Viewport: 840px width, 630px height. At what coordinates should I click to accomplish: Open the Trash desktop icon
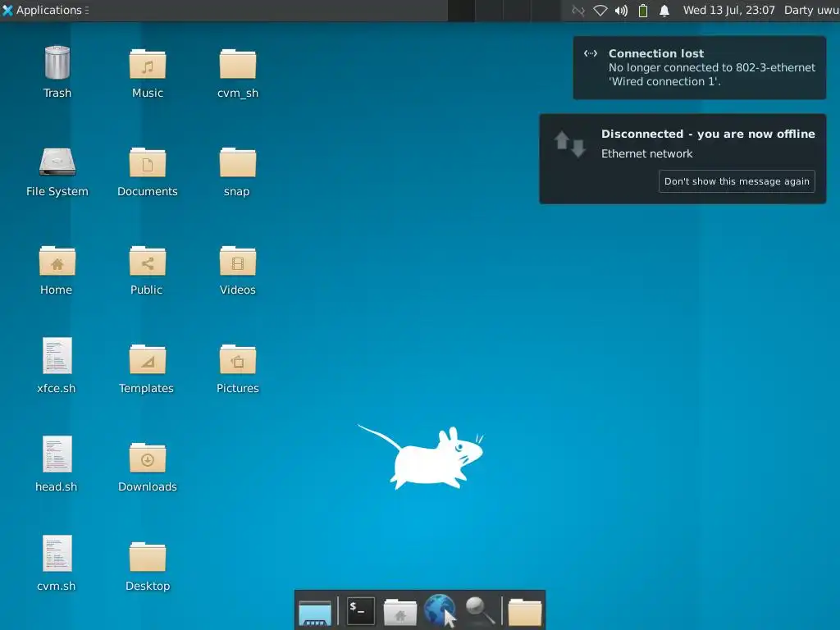pos(57,63)
